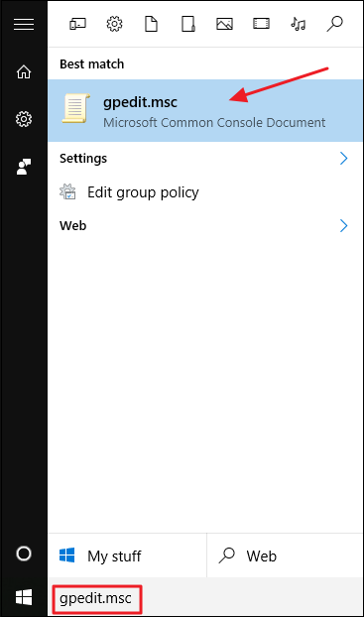364x617 pixels.
Task: Select the Cortana circle icon
Action: [24, 554]
